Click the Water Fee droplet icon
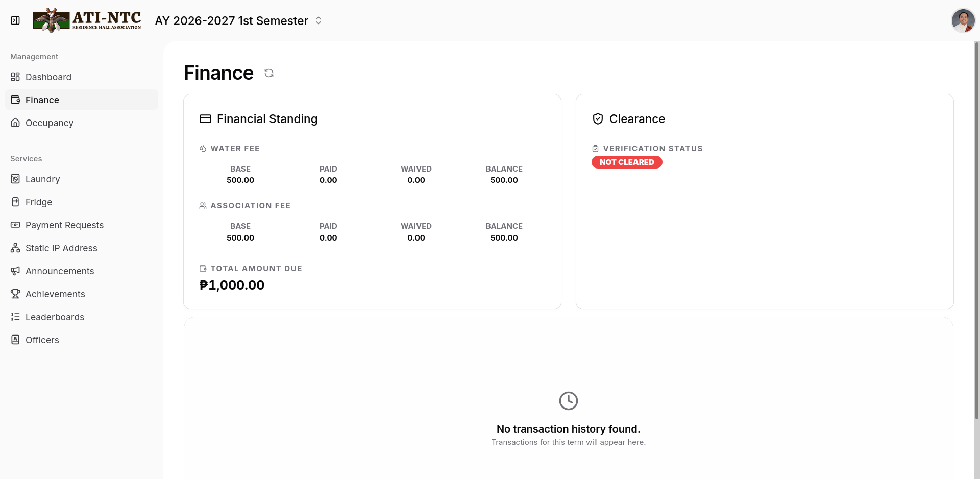980x479 pixels. (x=203, y=149)
